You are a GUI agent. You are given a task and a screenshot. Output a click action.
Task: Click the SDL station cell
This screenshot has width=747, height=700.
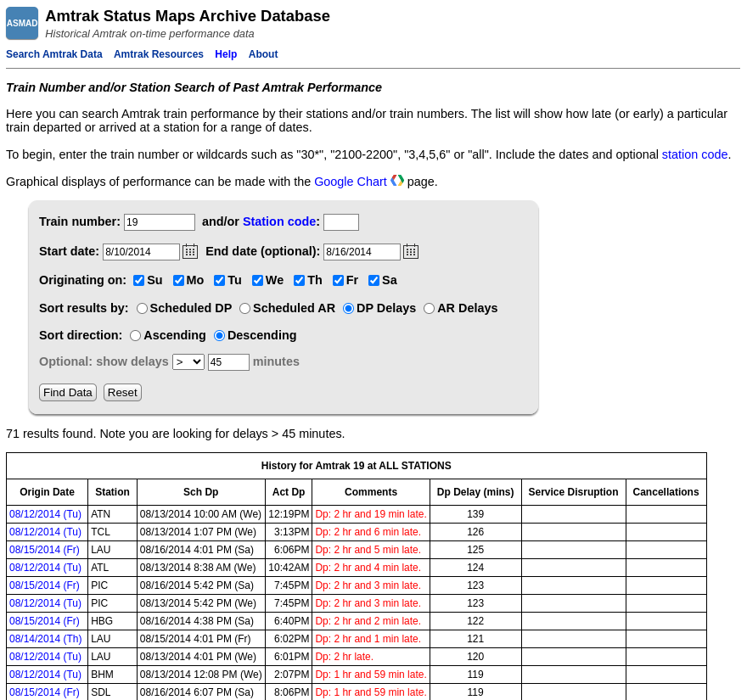(x=112, y=692)
